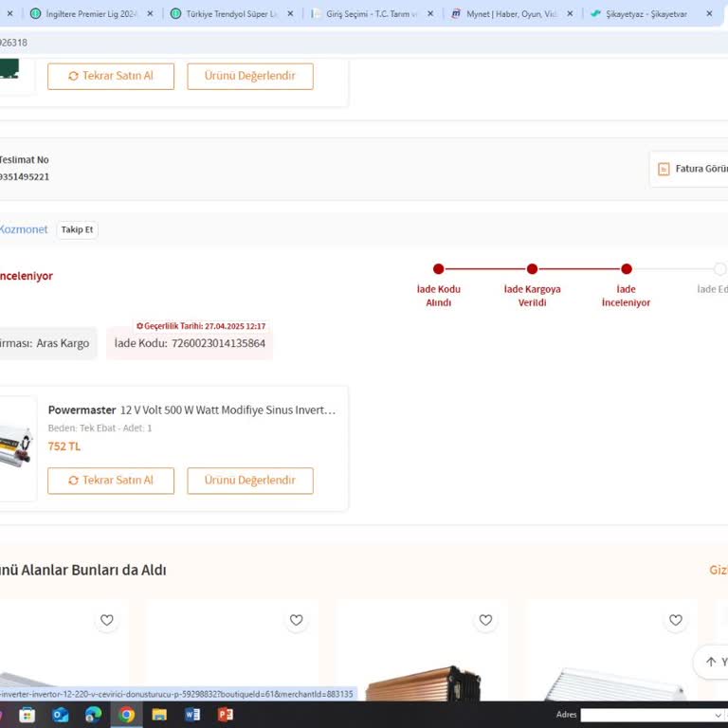Click the taskbar Adres input field

[x=647, y=715]
